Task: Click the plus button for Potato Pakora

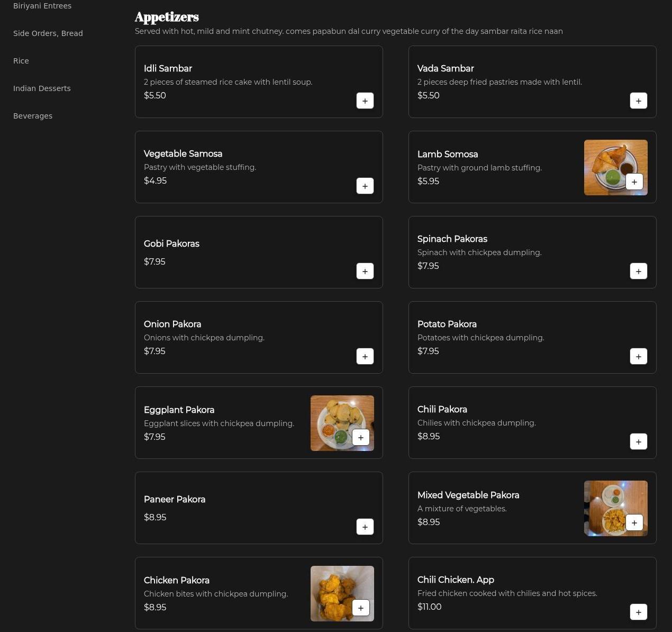Action: [x=638, y=356]
